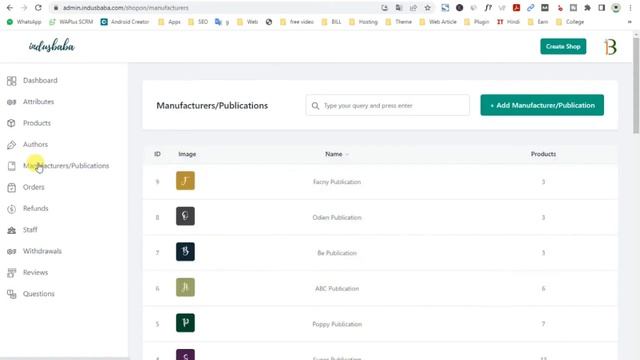Open the Apps bookmarks folder
The width and height of the screenshot is (640, 360).
point(169,22)
